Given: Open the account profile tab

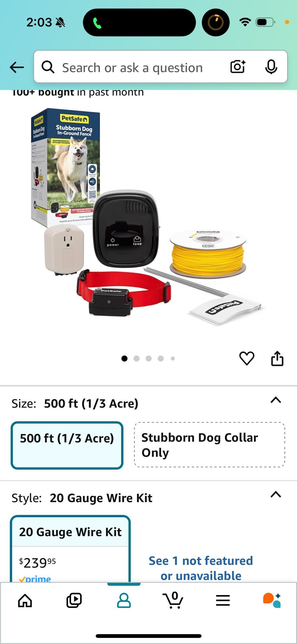Looking at the screenshot, I should (x=124, y=600).
